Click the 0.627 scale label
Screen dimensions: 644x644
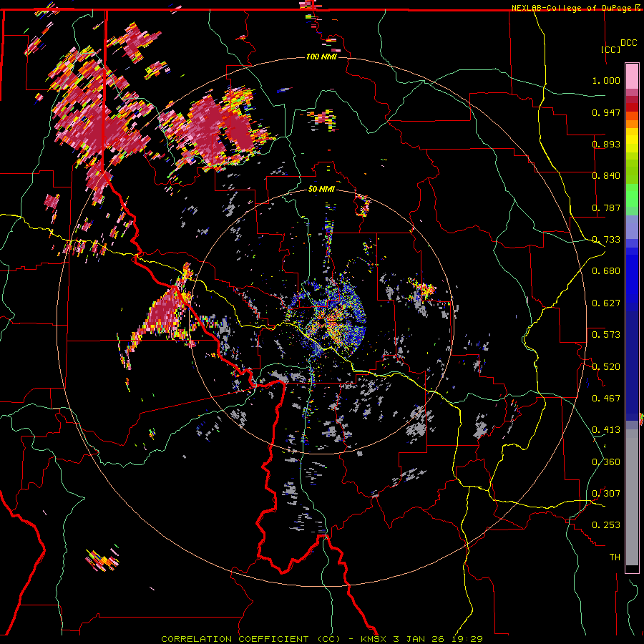(606, 303)
